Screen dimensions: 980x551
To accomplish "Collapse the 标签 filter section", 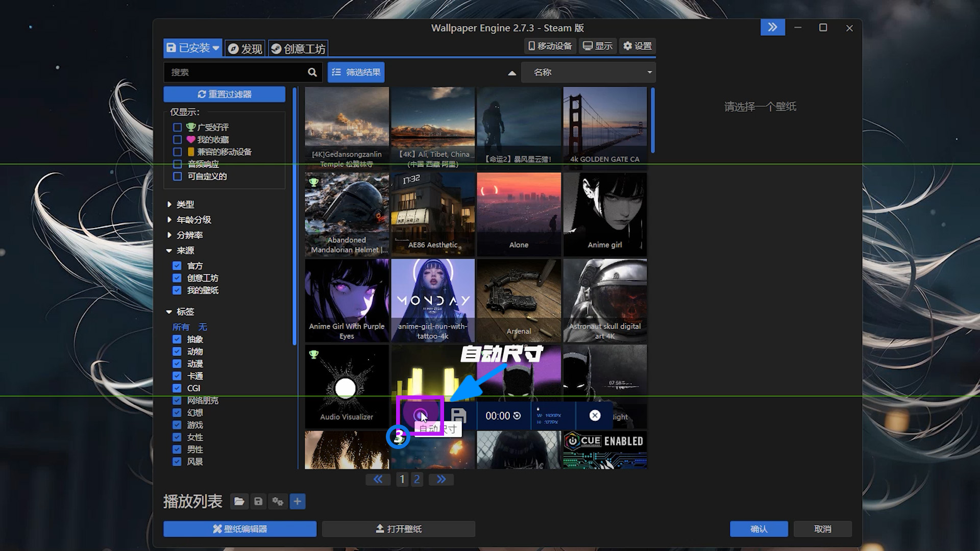I will [180, 311].
